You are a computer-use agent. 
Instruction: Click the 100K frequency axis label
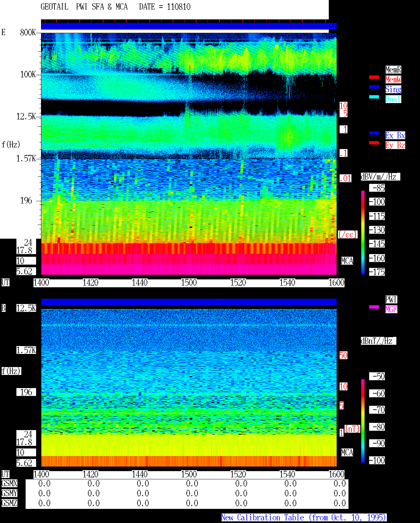pos(28,74)
